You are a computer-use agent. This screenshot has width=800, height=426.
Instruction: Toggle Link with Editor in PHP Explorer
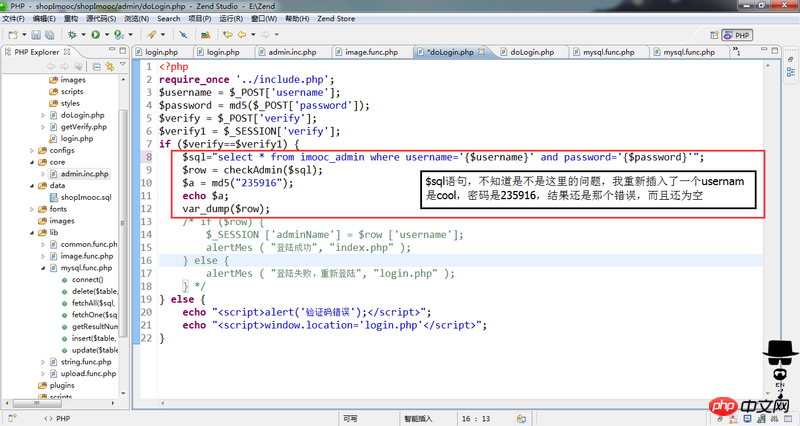(x=109, y=66)
